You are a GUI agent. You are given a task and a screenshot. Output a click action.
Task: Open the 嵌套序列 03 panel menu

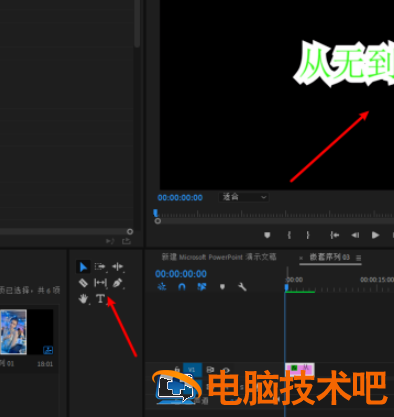pos(358,258)
